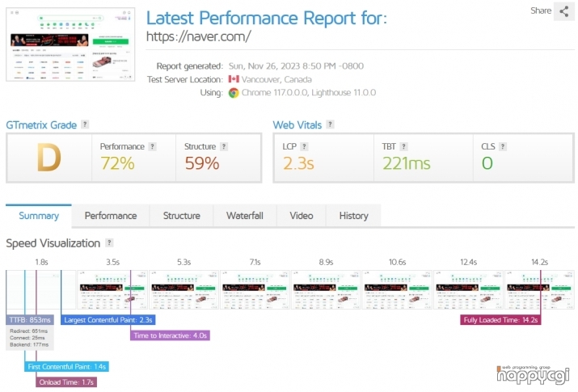Screen dimensions: 578x392
Task: Open the Waterfall tab
Action: pos(245,216)
